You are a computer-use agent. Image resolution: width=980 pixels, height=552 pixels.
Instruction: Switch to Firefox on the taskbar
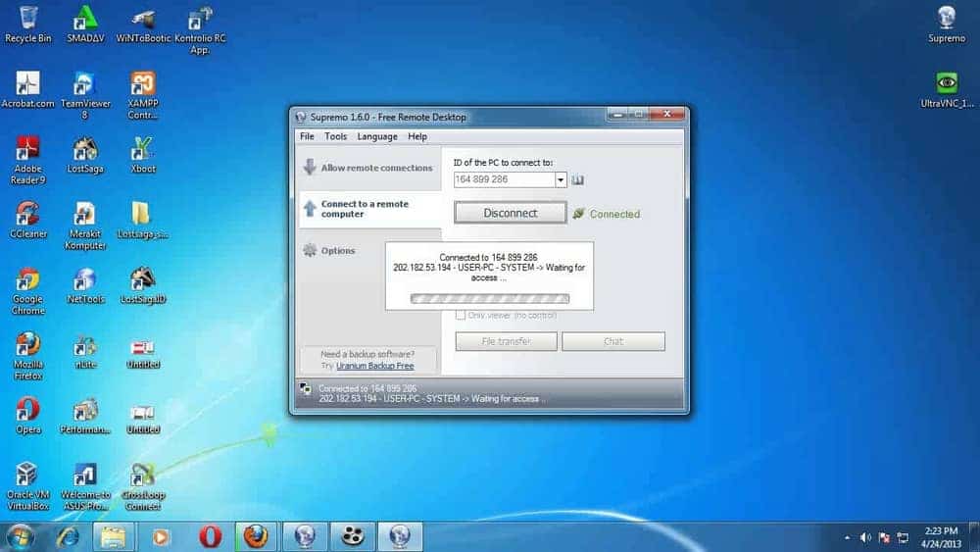[x=256, y=537]
